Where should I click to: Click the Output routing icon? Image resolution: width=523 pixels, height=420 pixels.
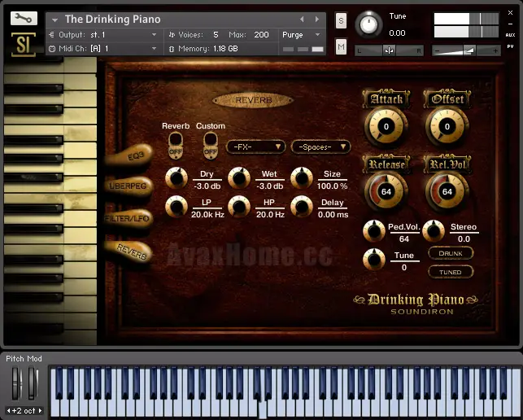click(x=52, y=35)
